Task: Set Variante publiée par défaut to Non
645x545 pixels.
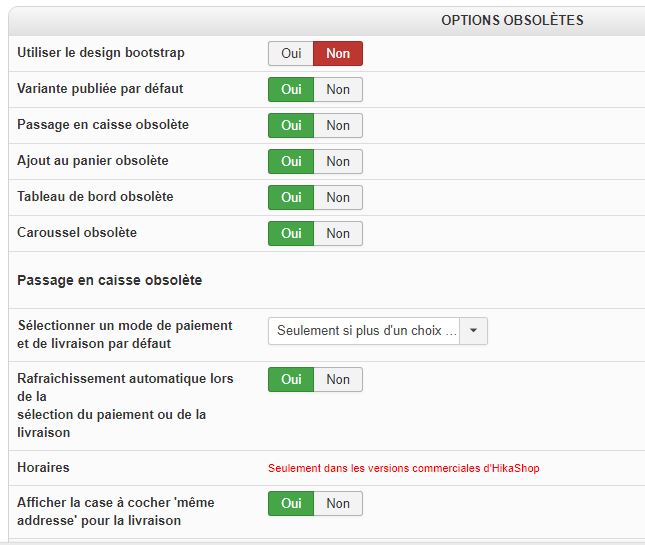Action: (338, 89)
